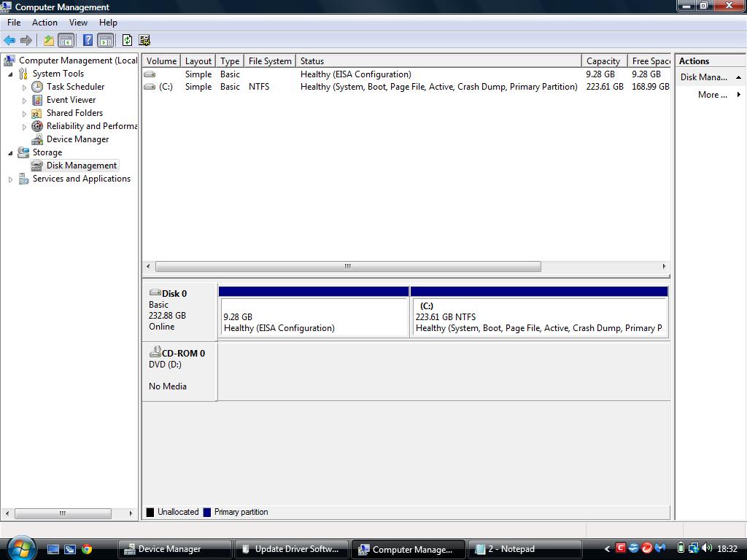This screenshot has width=747, height=560.
Task: Click the blue Help question mark icon
Action: tap(88, 41)
